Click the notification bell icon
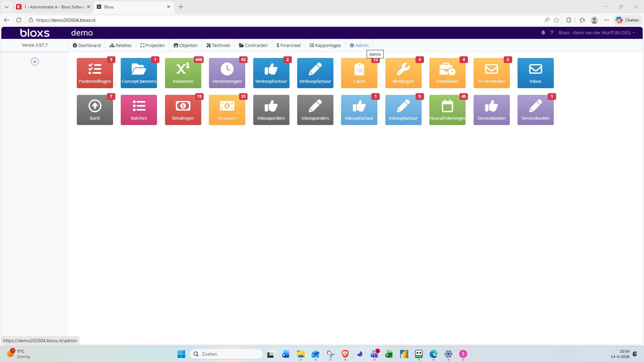The height and width of the screenshot is (362, 644). click(x=543, y=33)
